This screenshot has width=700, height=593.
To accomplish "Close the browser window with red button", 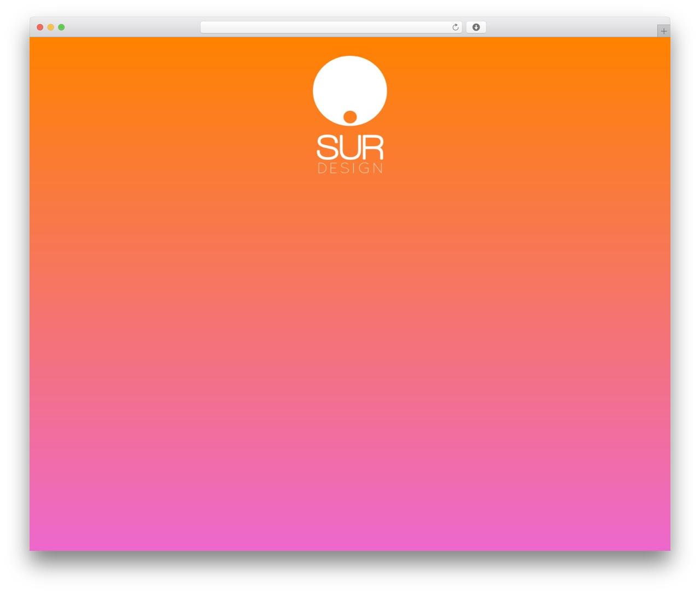I will click(40, 27).
